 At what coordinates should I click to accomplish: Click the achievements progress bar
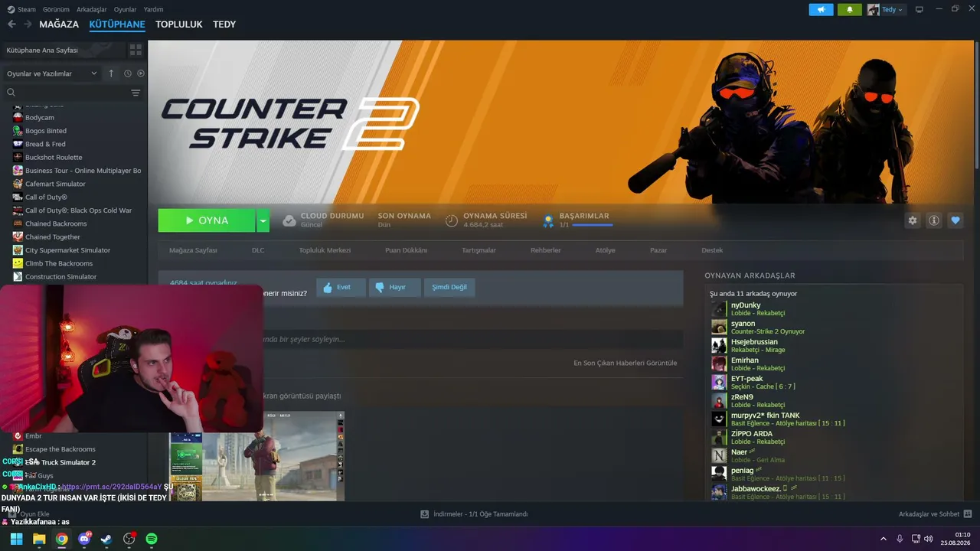pos(592,225)
